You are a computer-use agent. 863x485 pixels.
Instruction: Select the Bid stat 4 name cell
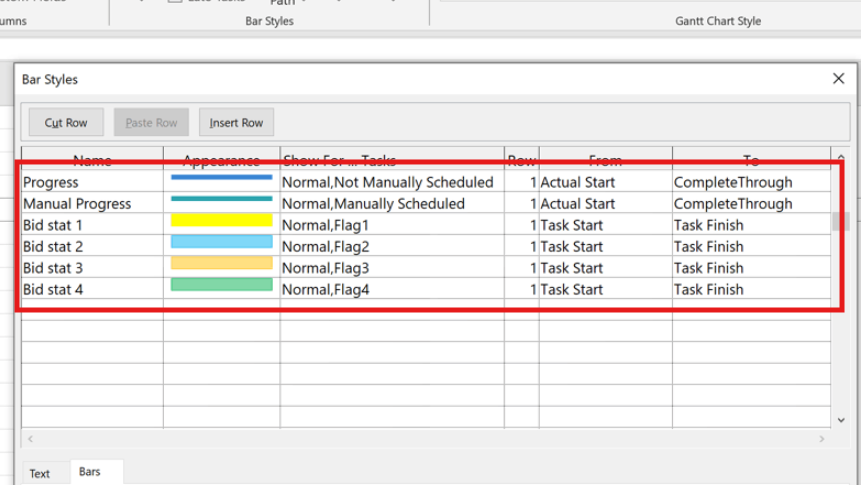pos(92,289)
